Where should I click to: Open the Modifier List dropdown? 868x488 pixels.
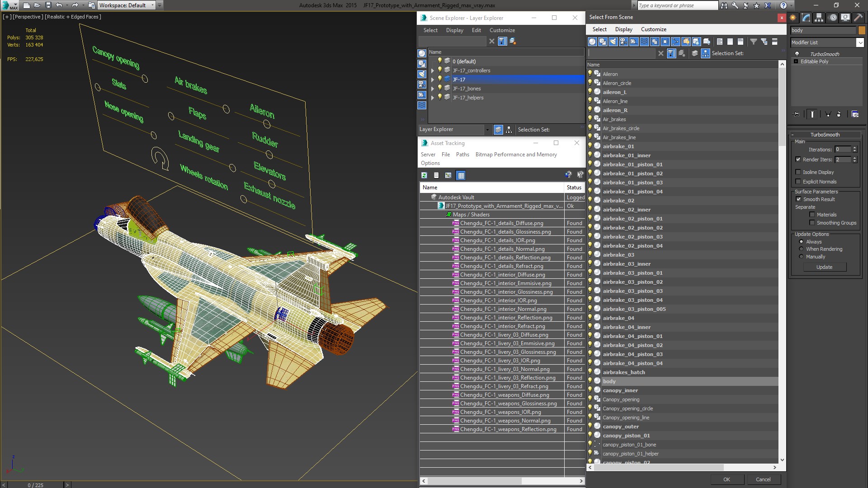point(859,42)
